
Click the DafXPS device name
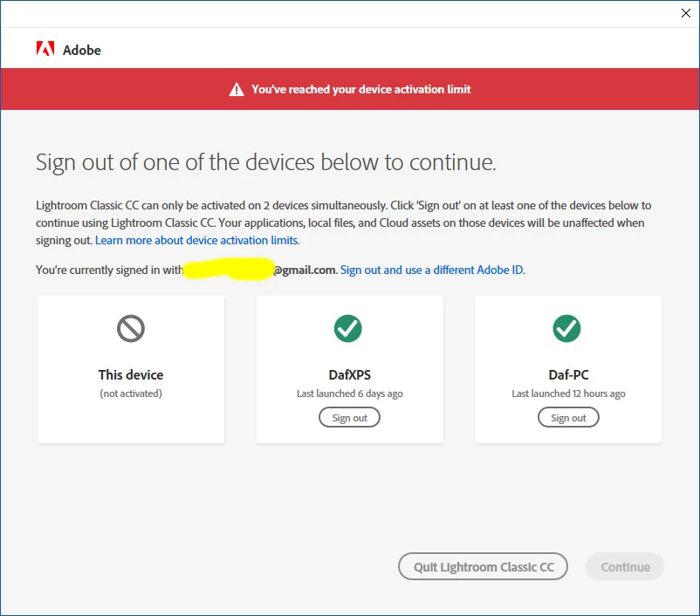tap(349, 374)
